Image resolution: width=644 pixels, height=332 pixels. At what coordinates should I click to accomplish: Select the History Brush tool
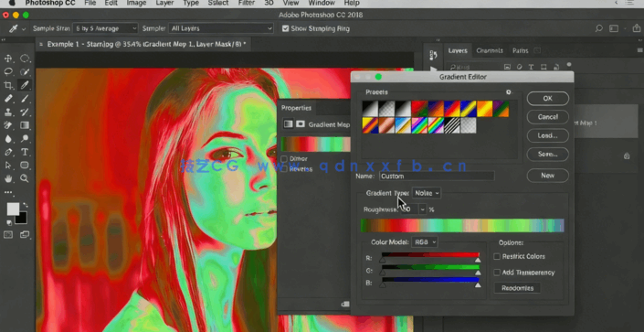[25, 112]
